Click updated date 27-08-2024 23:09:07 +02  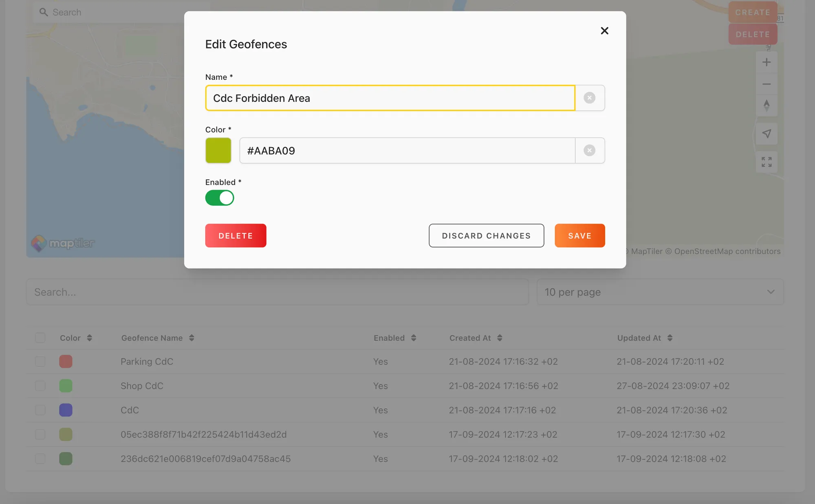pos(673,386)
